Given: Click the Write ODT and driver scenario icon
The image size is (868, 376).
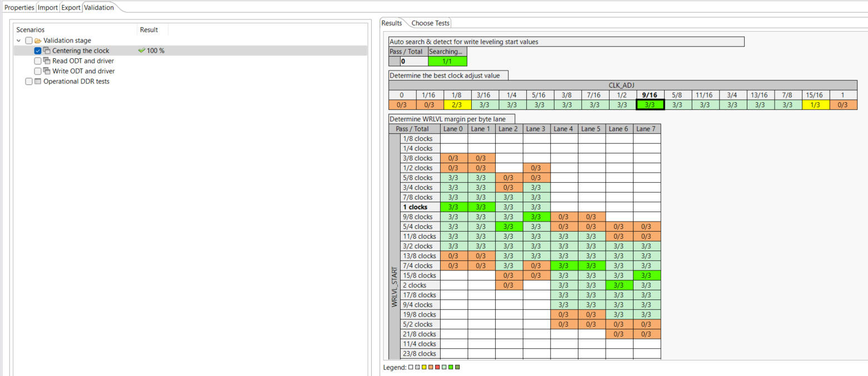Looking at the screenshot, I should pos(47,71).
